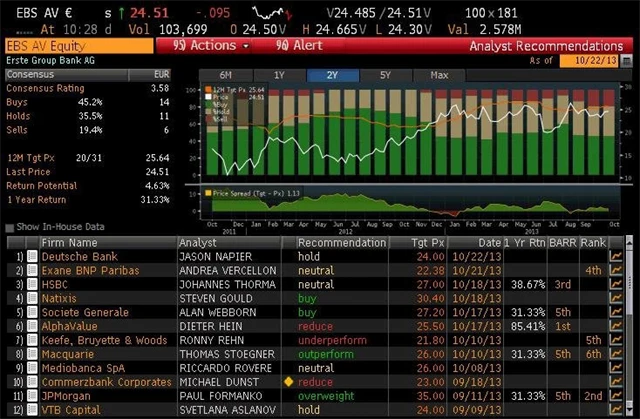Sort table by the Tgt Px column header

(x=426, y=242)
